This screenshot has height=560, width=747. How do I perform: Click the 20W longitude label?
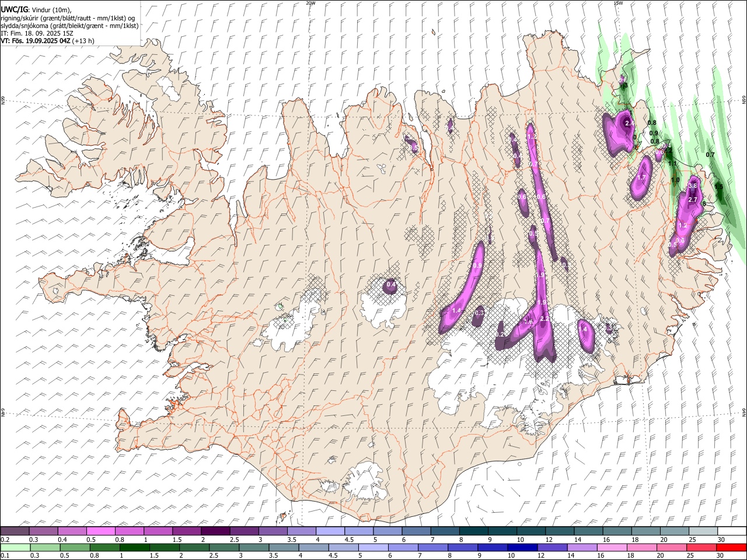click(310, 3)
